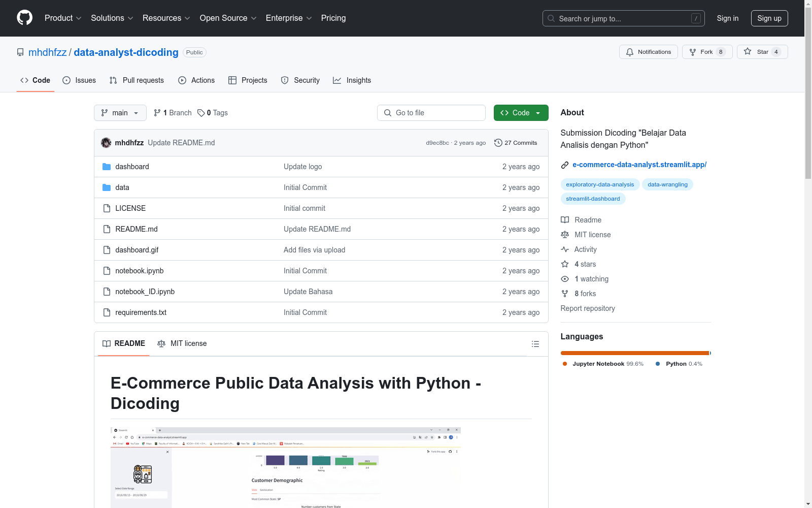The image size is (812, 508).
Task: Click the notebook.ipynb file icon
Action: [x=107, y=271]
